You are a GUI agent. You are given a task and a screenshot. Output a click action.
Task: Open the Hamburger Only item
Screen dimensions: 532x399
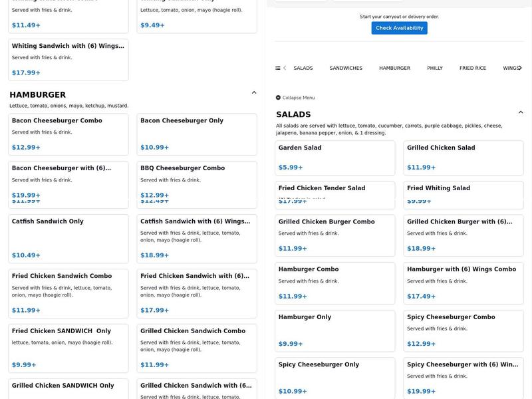(x=334, y=330)
